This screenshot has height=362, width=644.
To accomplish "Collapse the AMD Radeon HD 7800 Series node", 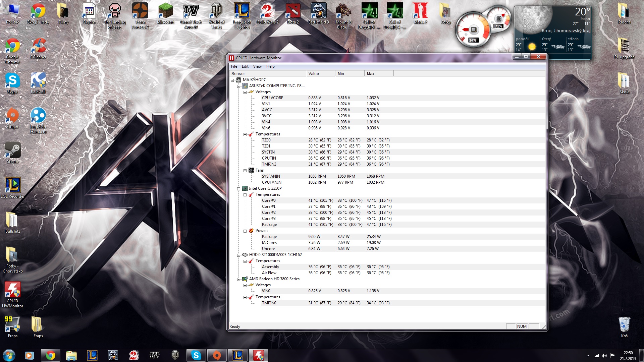I will click(x=239, y=279).
